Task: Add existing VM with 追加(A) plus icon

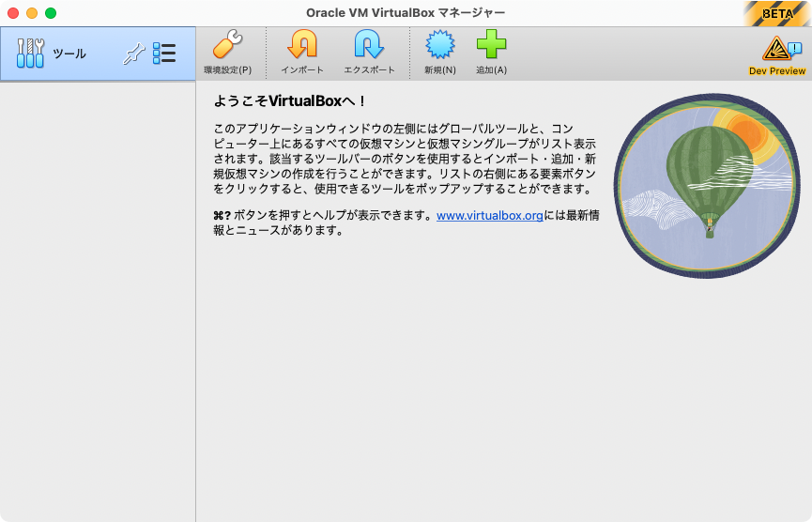Action: point(491,44)
